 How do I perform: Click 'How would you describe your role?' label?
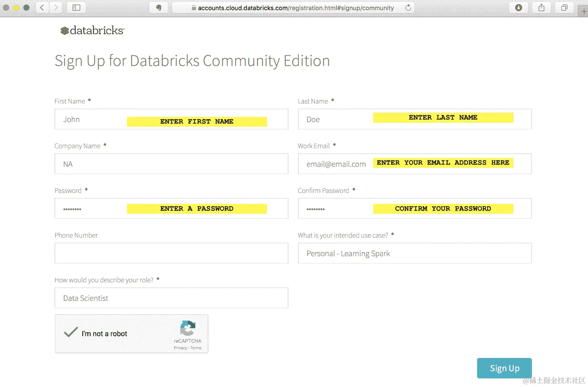[104, 280]
